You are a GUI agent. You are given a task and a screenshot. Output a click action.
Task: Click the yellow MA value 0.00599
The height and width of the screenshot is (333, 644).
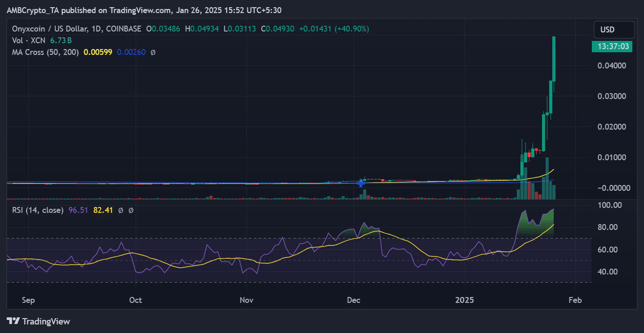(98, 52)
